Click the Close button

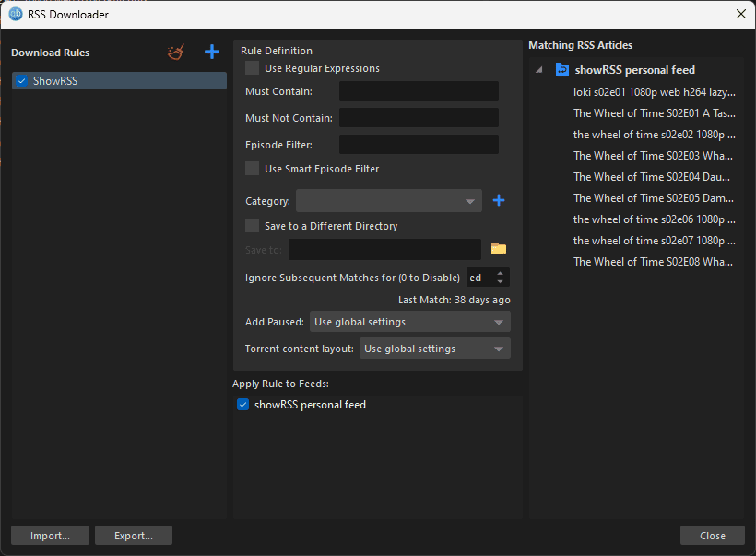point(712,536)
